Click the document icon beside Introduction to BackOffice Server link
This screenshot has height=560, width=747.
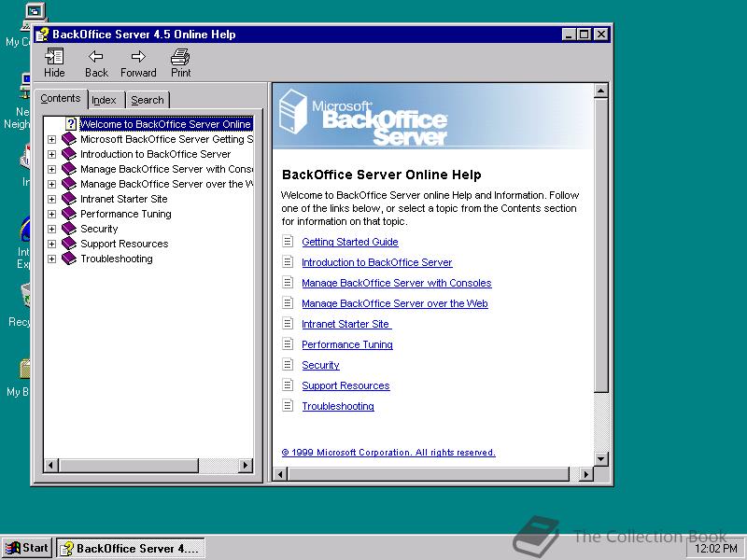click(288, 261)
